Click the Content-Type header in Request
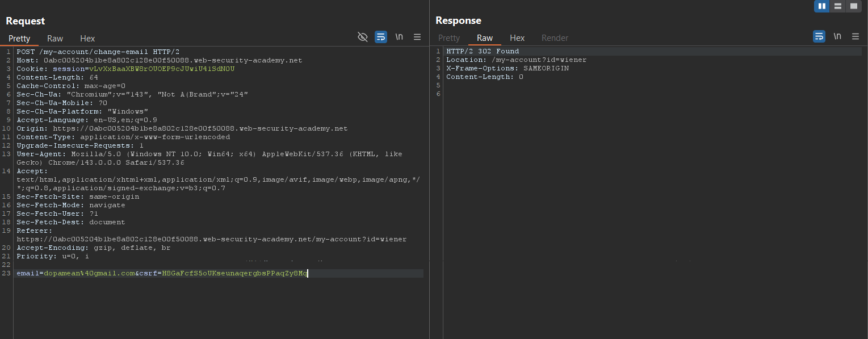Image resolution: width=868 pixels, height=339 pixels. click(x=123, y=137)
